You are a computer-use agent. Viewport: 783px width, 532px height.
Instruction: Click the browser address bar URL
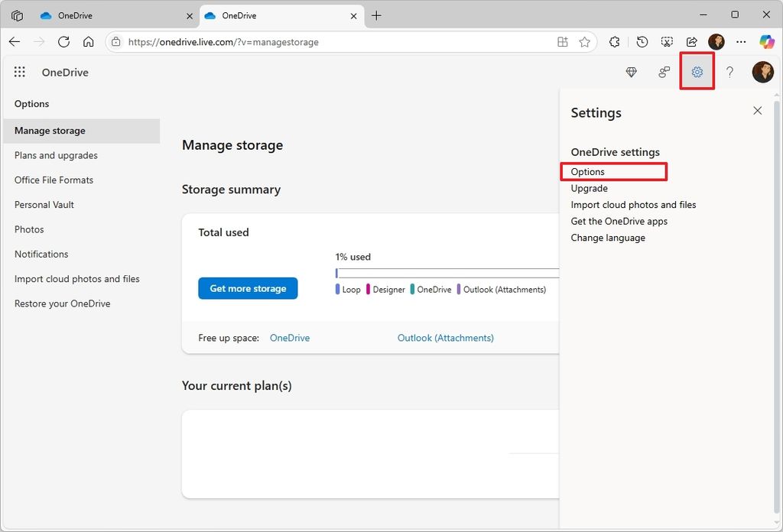point(223,42)
